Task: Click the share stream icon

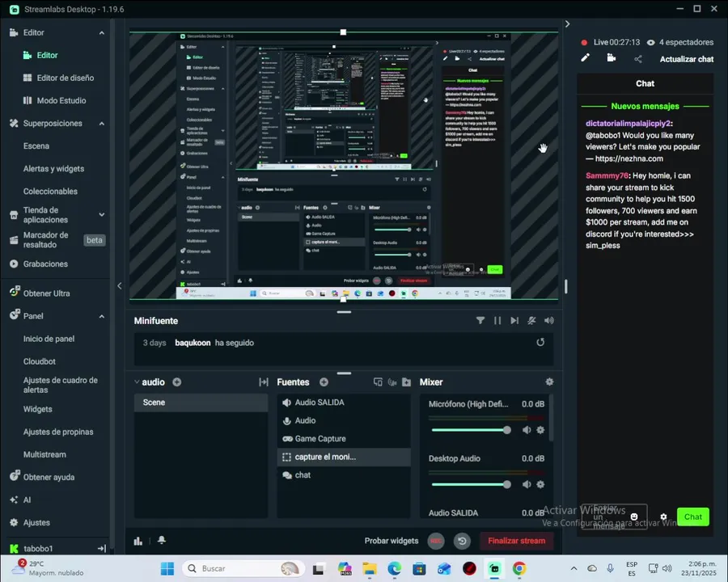Action: (638, 59)
